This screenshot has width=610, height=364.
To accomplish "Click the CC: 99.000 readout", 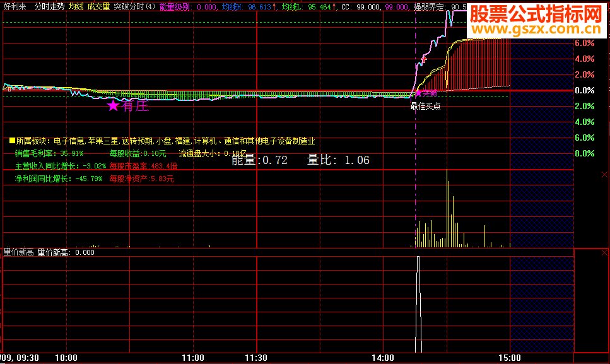I will pyautogui.click(x=361, y=7).
